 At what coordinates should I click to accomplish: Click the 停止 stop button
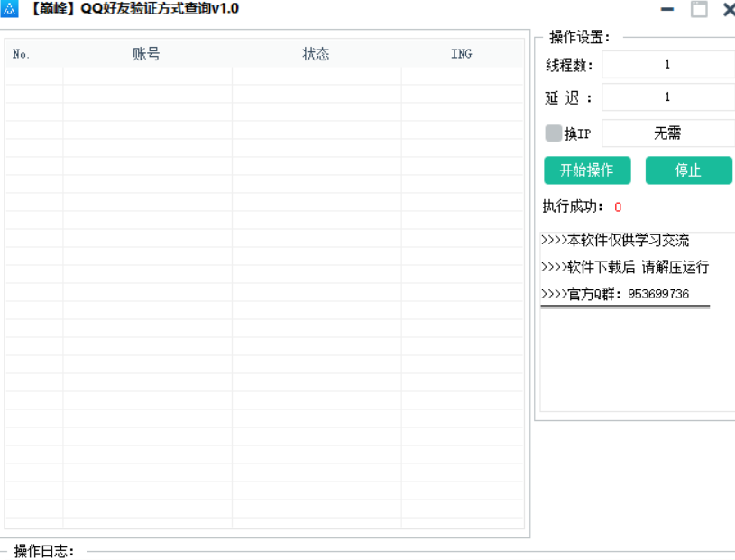click(x=688, y=170)
